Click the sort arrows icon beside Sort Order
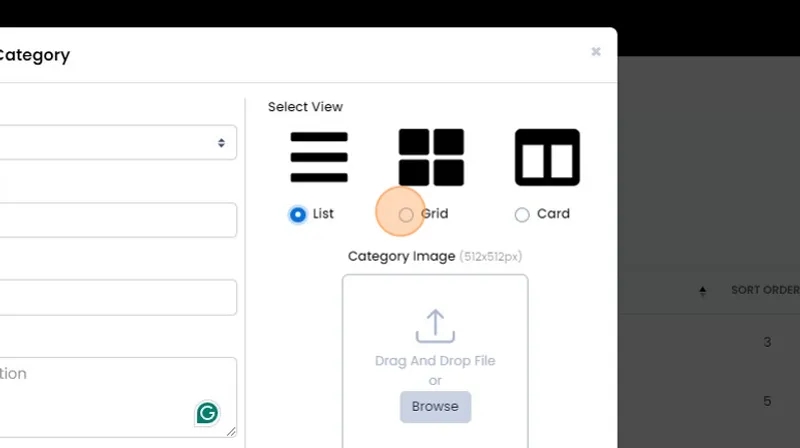 point(703,291)
